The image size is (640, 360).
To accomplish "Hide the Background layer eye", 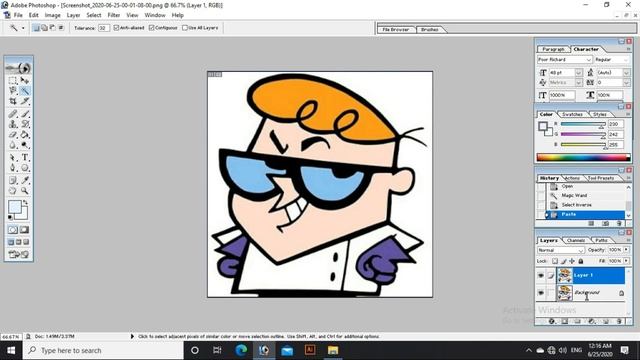I will (541, 293).
